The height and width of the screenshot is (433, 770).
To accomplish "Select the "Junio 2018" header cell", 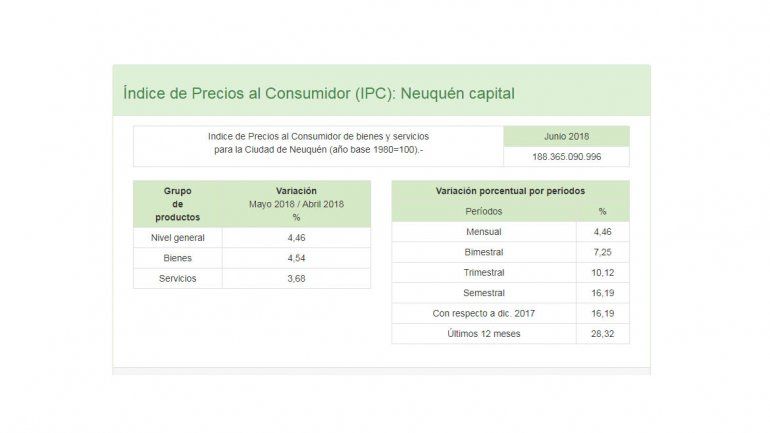I will 566,136.
